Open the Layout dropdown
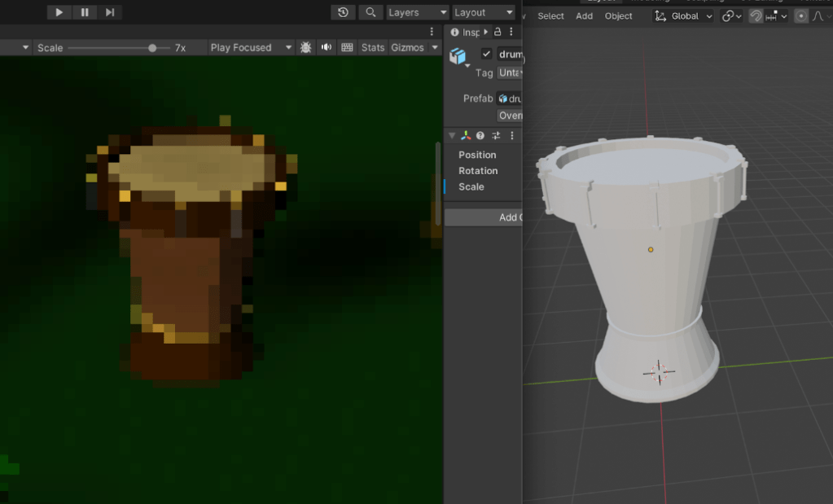 (483, 12)
